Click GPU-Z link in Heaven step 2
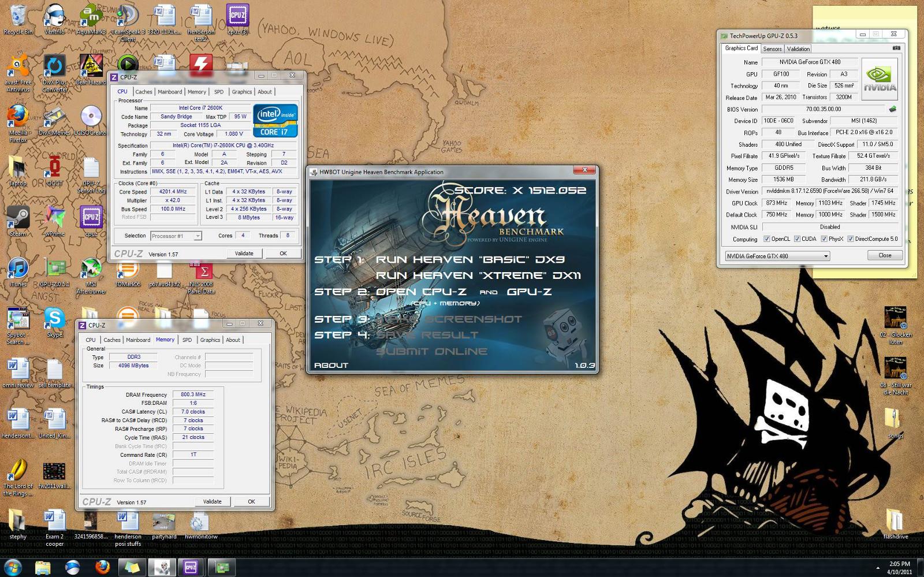The height and width of the screenshot is (577, 924). click(529, 292)
